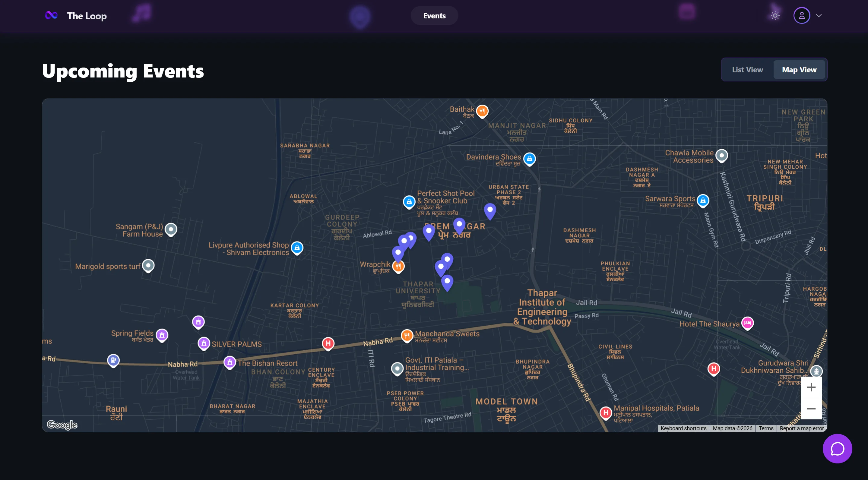Click The Loop infinity logo icon
Screen dimensions: 868x480
pyautogui.click(x=51, y=15)
